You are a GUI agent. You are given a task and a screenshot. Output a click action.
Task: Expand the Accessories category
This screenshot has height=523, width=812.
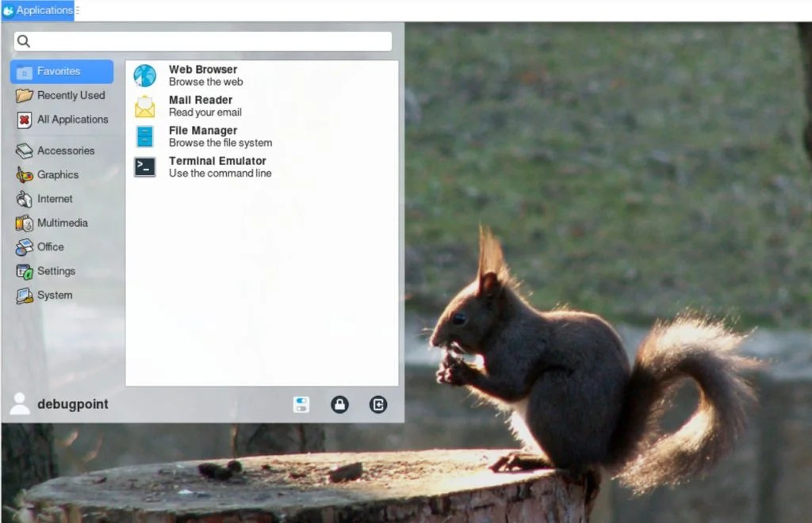(x=67, y=151)
